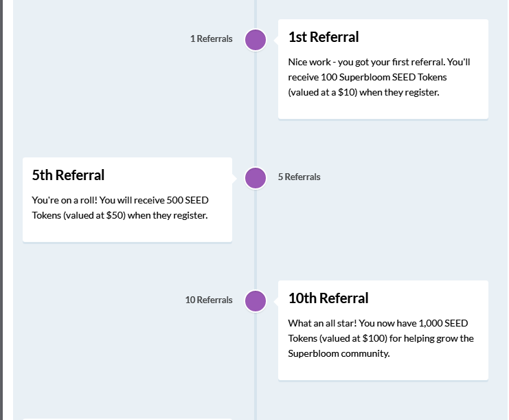The image size is (509, 420).
Task: Click the 'What an all star!' description text
Action: point(381,338)
